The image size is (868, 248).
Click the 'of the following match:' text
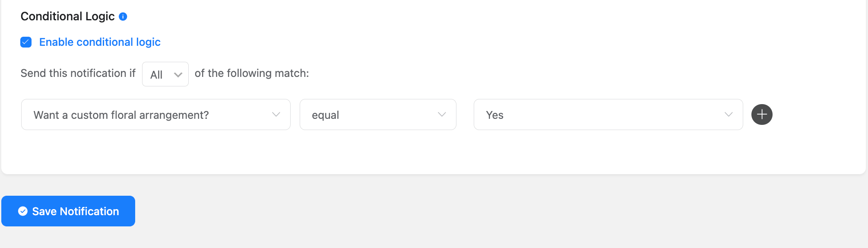(x=252, y=73)
